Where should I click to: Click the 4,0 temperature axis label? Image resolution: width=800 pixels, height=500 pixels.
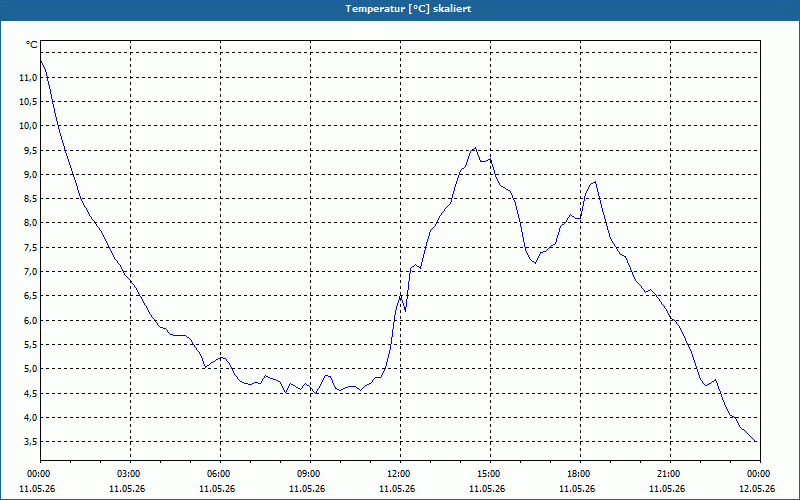click(x=30, y=417)
